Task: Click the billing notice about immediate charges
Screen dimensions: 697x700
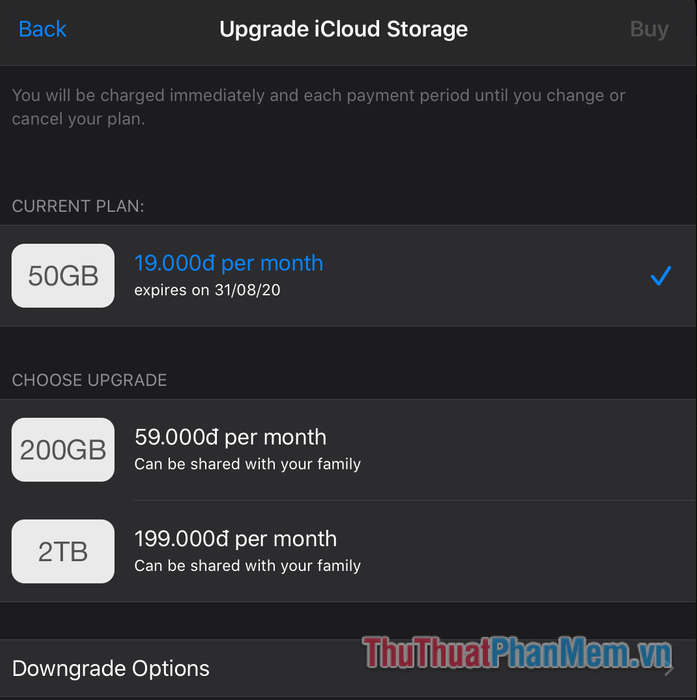Action: pos(318,107)
